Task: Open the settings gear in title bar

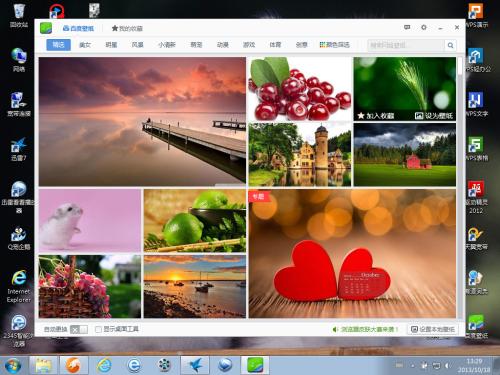Action: coord(424,27)
